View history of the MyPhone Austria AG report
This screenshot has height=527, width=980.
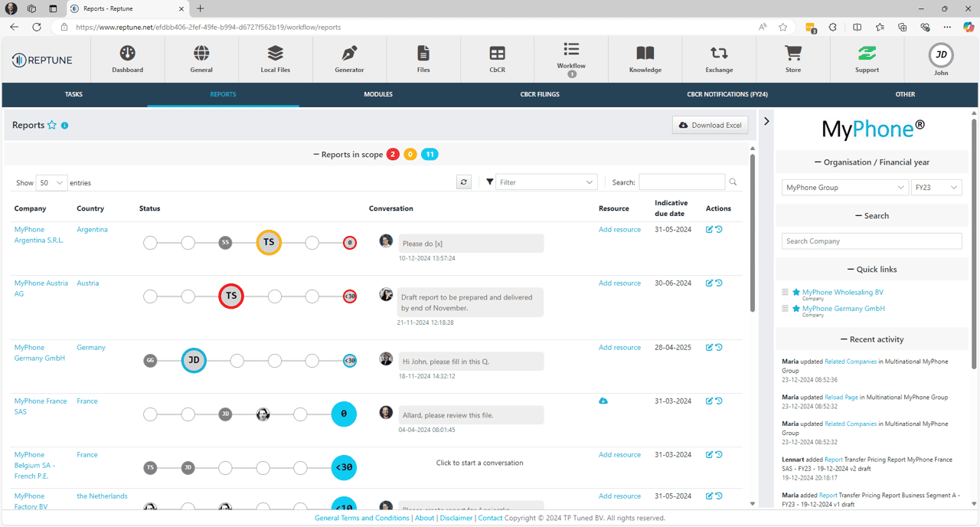click(717, 283)
